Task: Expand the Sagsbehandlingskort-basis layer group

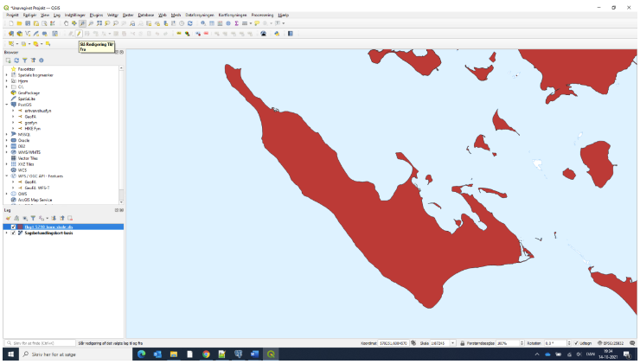Action: (x=7, y=233)
